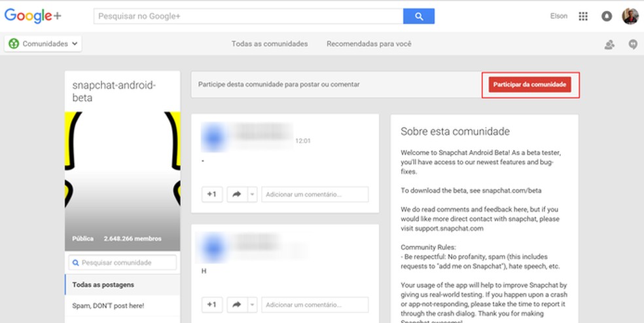Click the 'Community Rules:' text
The image size is (644, 323).
click(429, 248)
